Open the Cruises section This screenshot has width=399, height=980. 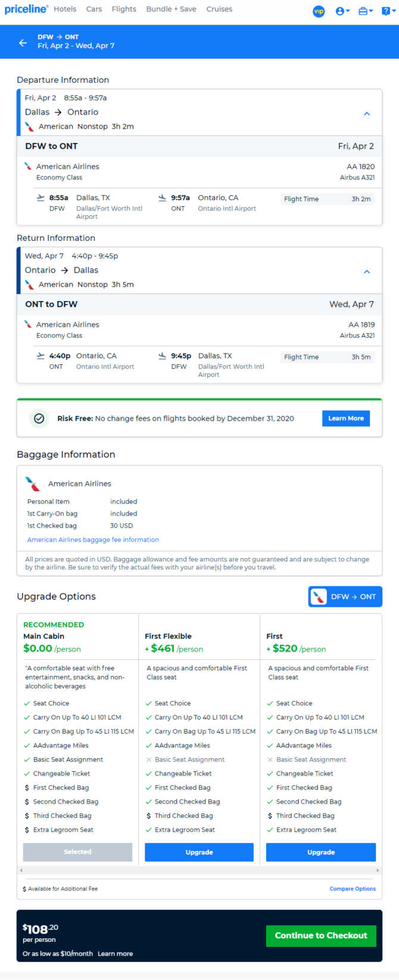pyautogui.click(x=219, y=9)
